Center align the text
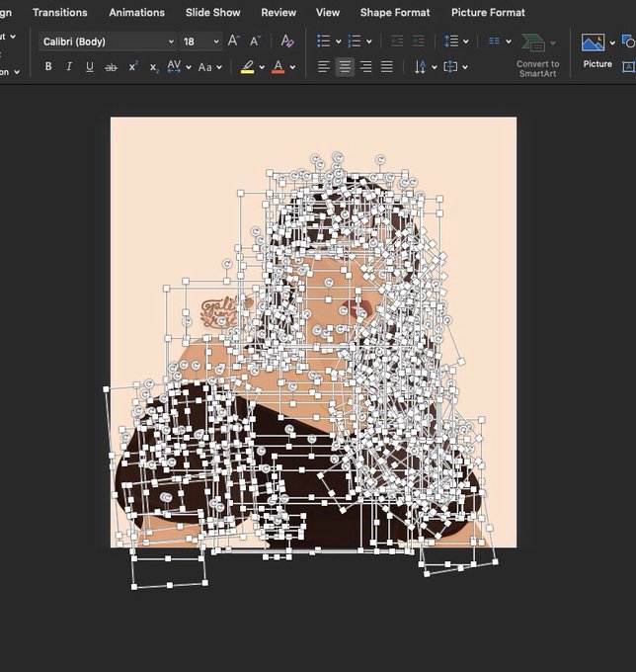 point(345,67)
